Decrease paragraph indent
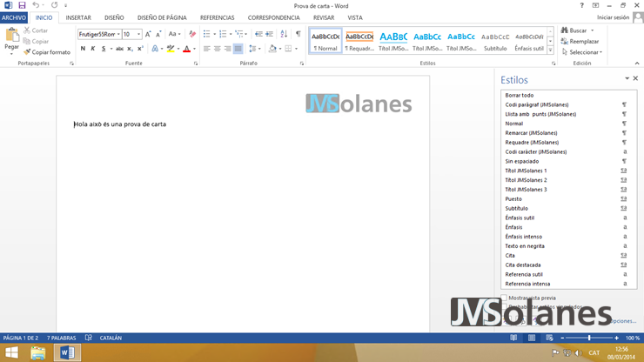 258,34
